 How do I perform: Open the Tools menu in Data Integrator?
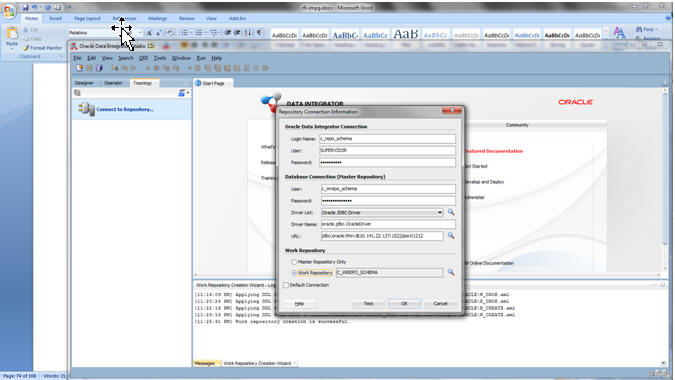pos(160,58)
